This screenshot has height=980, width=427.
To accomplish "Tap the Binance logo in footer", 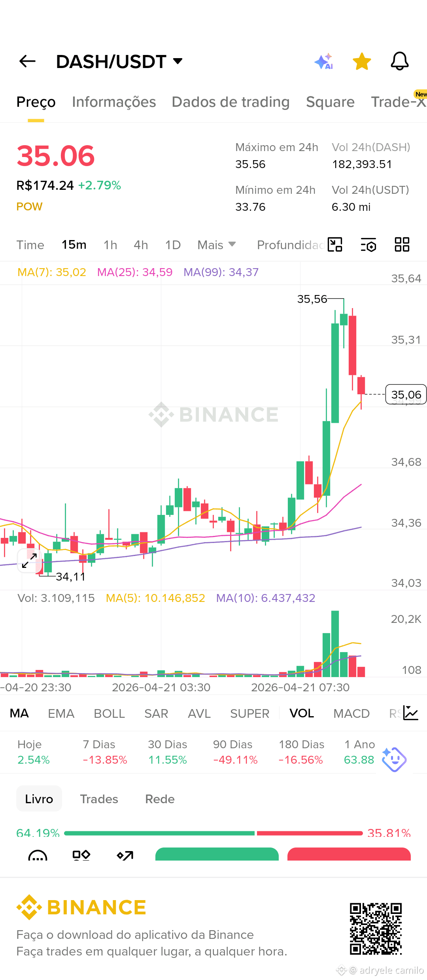I will pos(81,907).
